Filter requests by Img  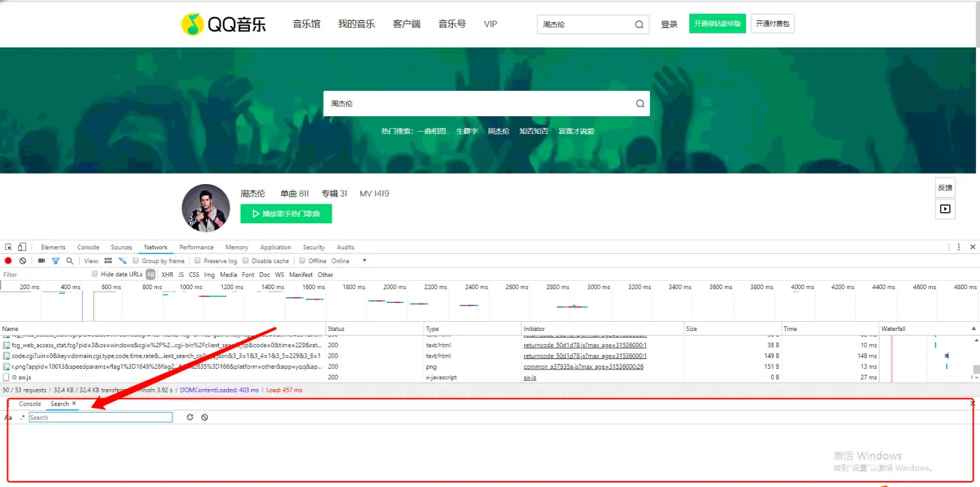pyautogui.click(x=209, y=275)
